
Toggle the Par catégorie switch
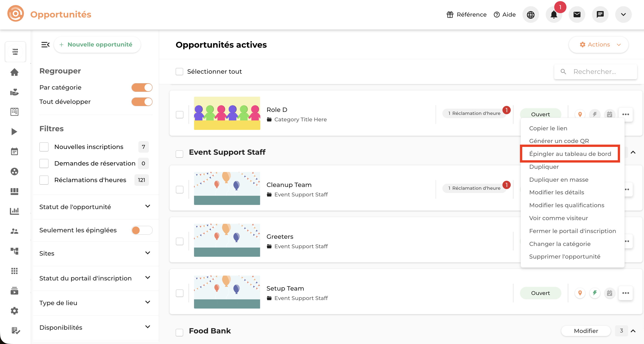click(x=142, y=87)
